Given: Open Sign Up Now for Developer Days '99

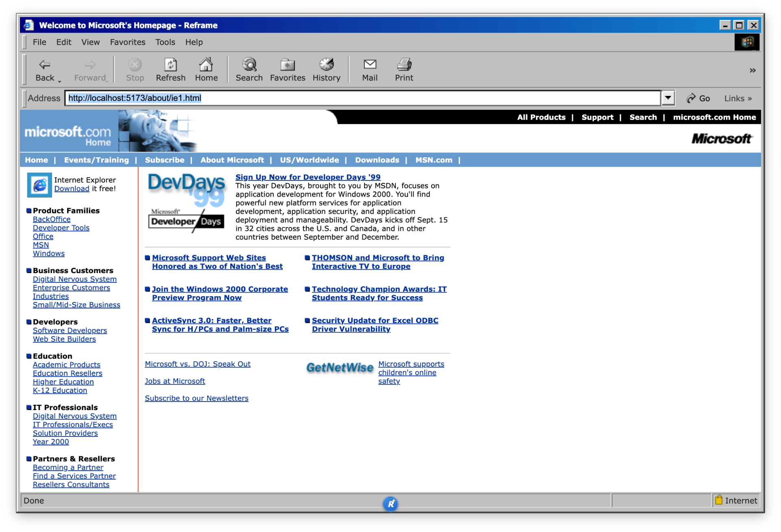Looking at the screenshot, I should [x=308, y=177].
